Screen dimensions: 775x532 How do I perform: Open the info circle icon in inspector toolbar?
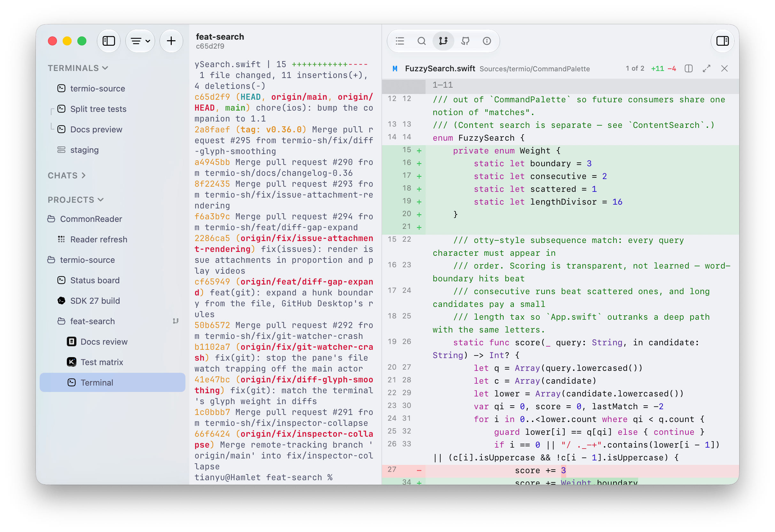487,41
